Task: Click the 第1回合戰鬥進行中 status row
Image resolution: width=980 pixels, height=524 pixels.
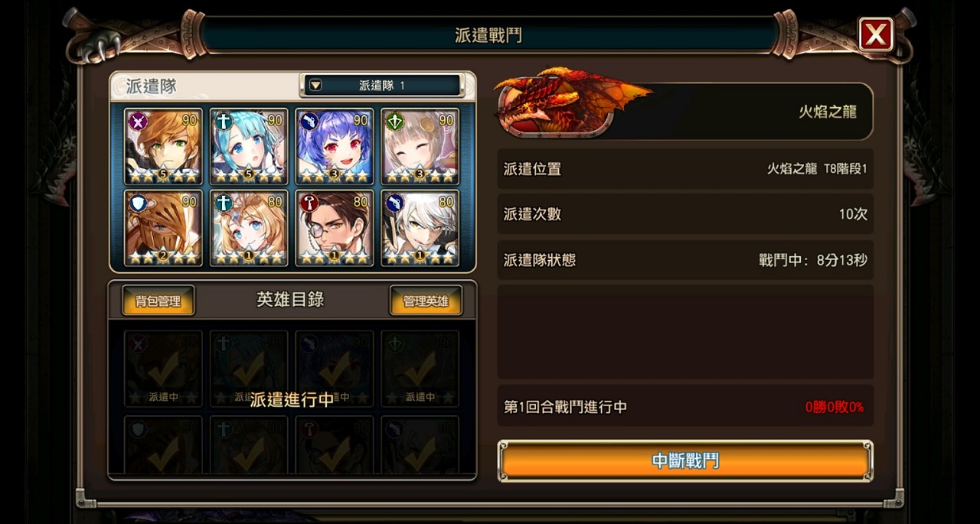Action: [685, 407]
